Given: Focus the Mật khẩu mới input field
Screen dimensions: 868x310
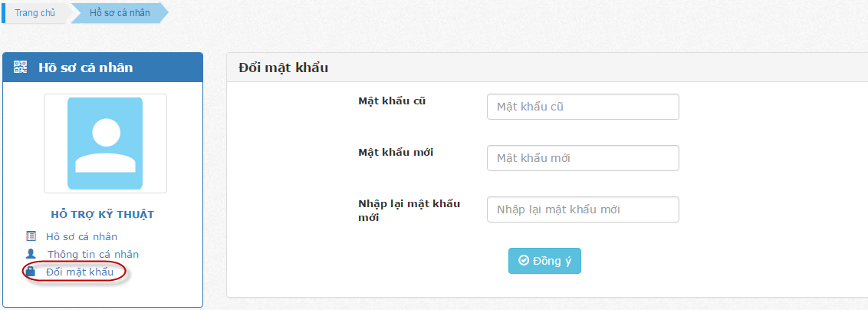Looking at the screenshot, I should click(x=583, y=158).
